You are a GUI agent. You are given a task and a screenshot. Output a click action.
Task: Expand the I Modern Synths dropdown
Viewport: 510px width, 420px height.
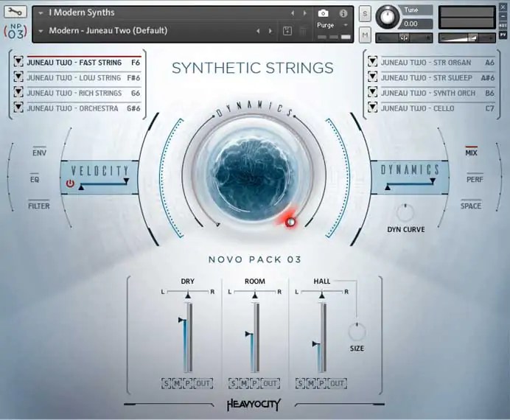[41, 13]
